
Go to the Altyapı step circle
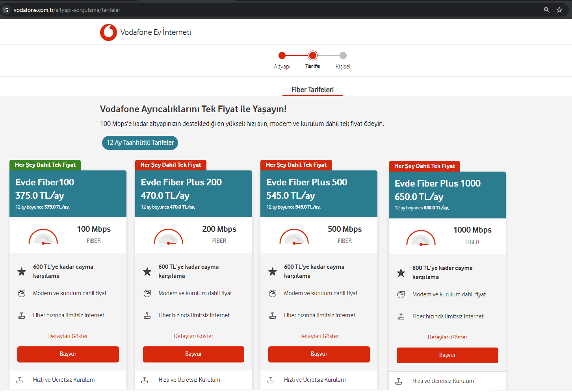pos(282,55)
